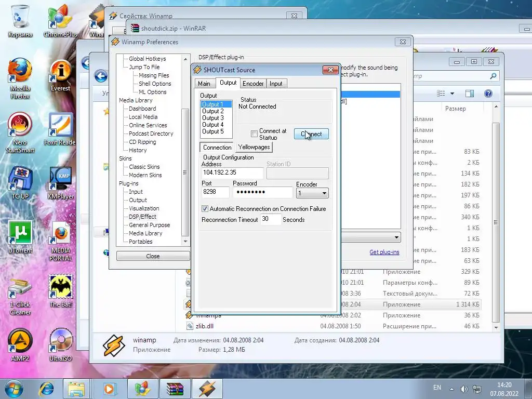Switch to WinRAR taskbar button
This screenshot has width=532, height=399.
[x=175, y=389]
